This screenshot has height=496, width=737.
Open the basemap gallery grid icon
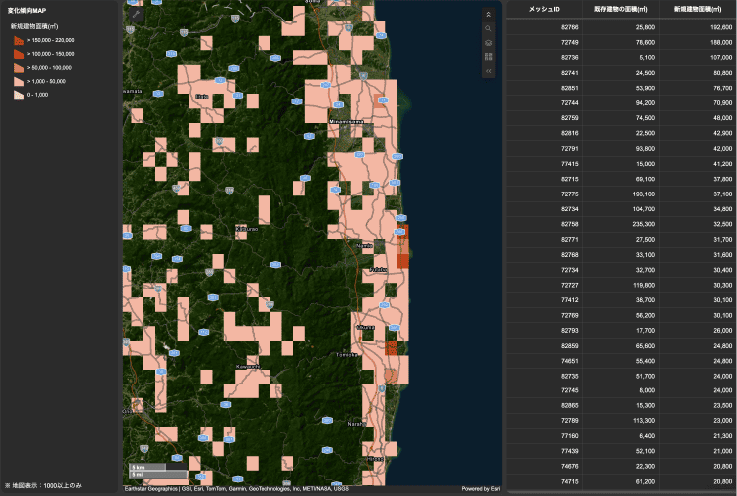[488, 58]
